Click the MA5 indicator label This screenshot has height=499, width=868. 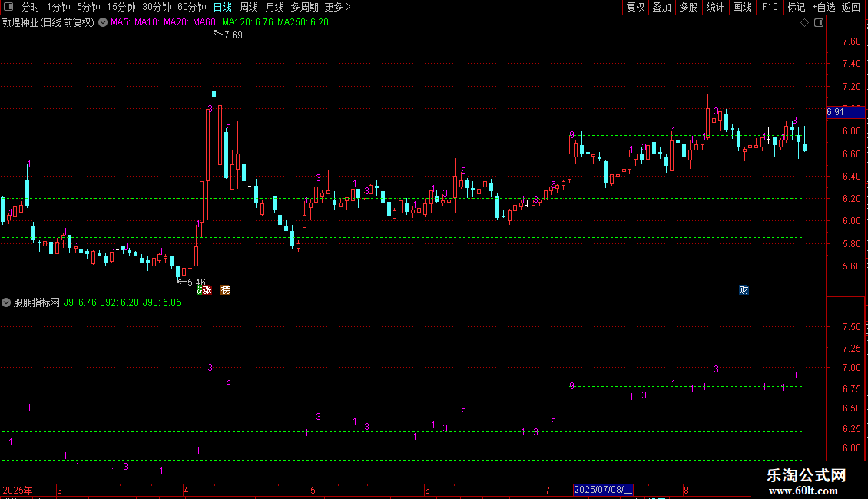(x=121, y=22)
